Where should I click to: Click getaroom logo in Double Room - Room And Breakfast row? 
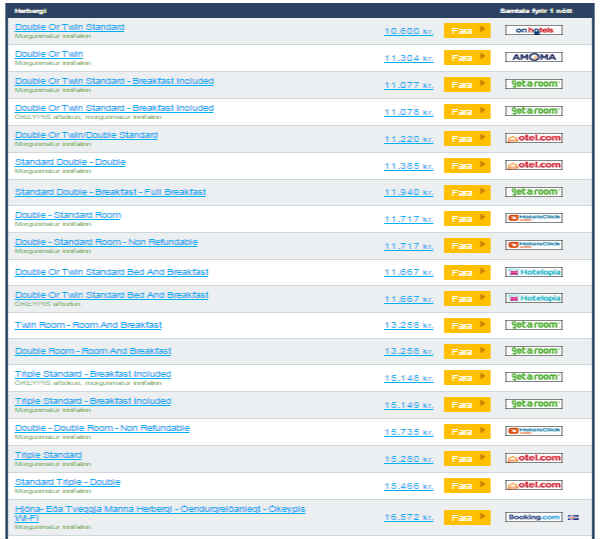pos(534,351)
